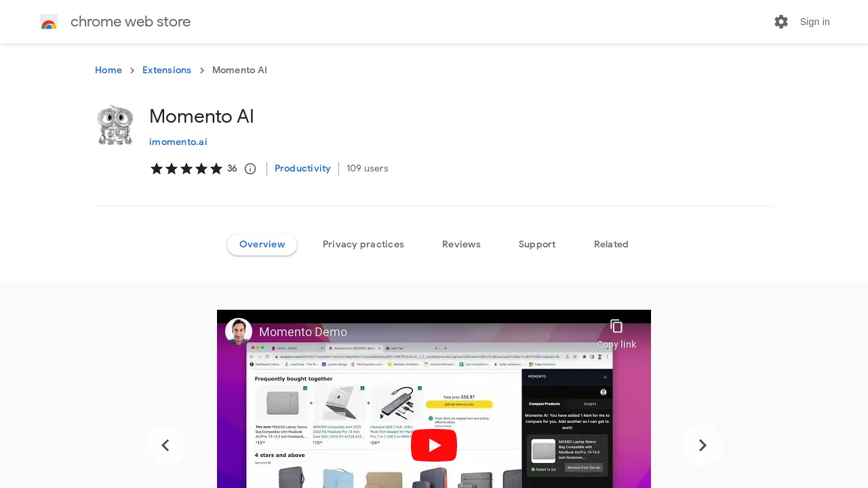Image resolution: width=868 pixels, height=488 pixels.
Task: Switch to the Privacy practices tab
Action: [x=363, y=245]
